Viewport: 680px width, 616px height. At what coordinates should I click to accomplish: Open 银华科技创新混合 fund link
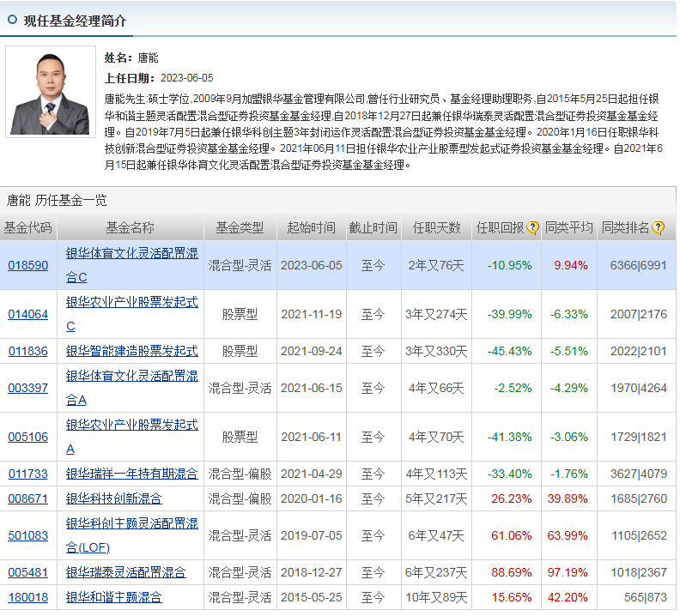point(114,499)
